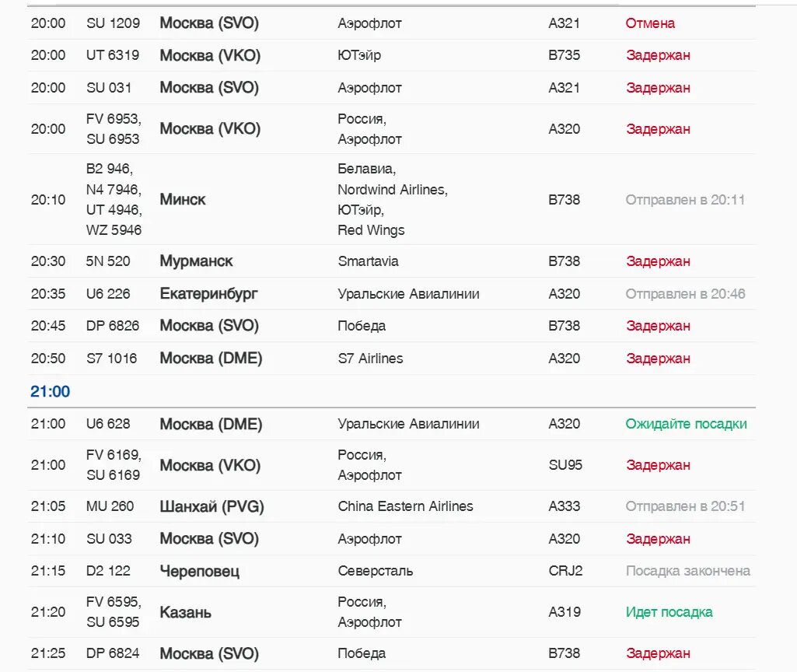Screen dimensions: 797x672
Task: Click the Шанхай (PVG) destination
Action: coord(211,506)
